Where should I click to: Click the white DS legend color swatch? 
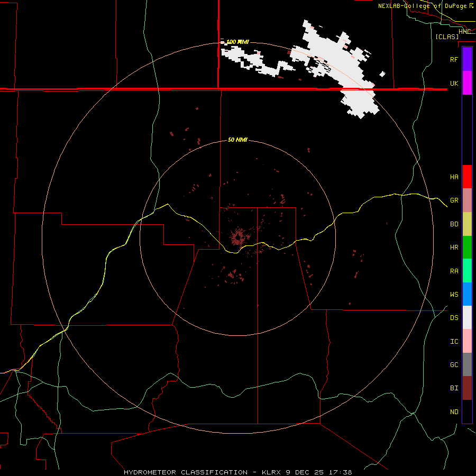tap(467, 317)
